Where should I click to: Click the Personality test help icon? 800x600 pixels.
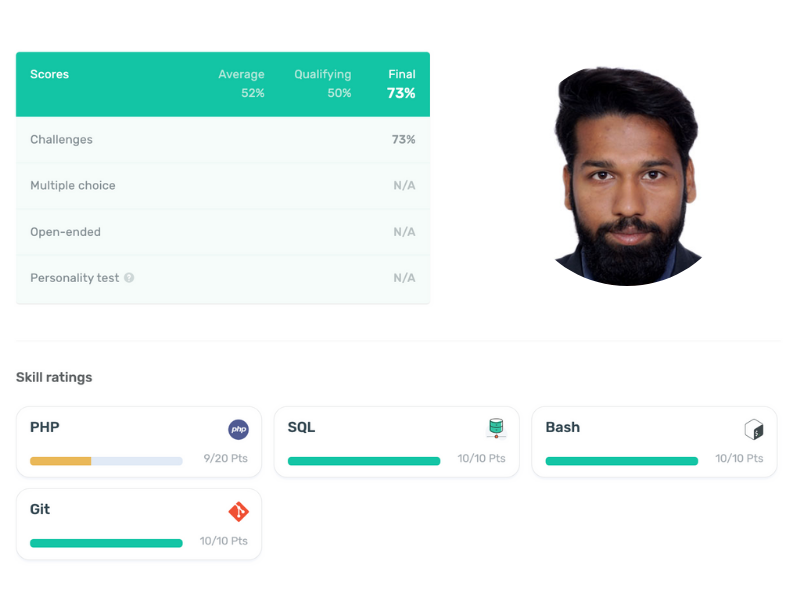click(x=129, y=278)
